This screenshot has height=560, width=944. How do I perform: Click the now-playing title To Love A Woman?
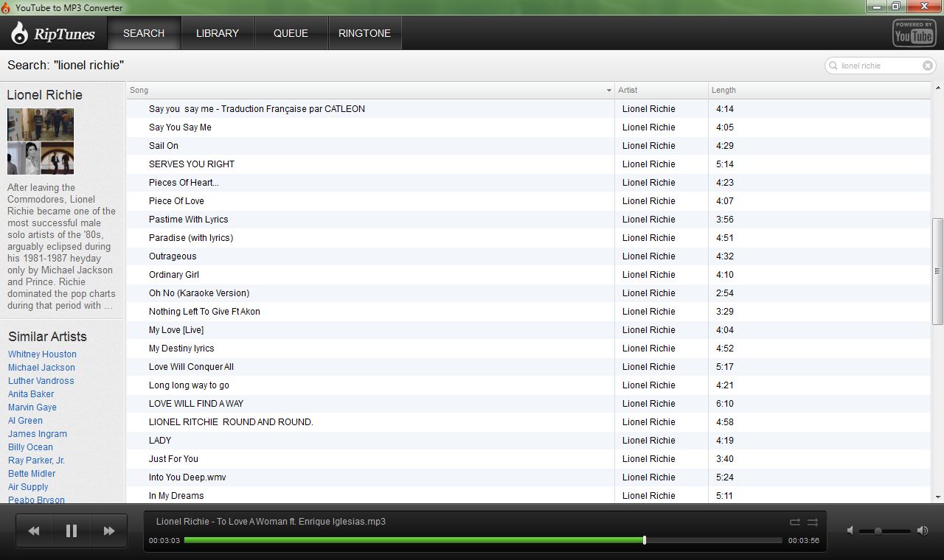[x=271, y=522]
